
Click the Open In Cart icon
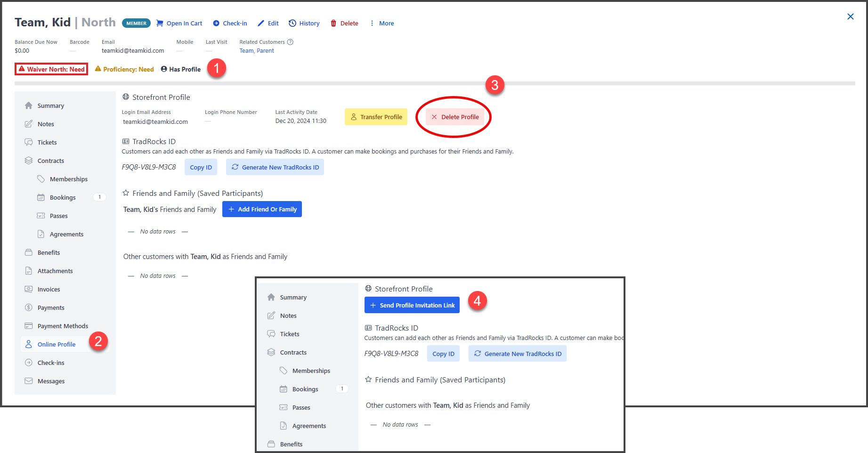tap(160, 23)
